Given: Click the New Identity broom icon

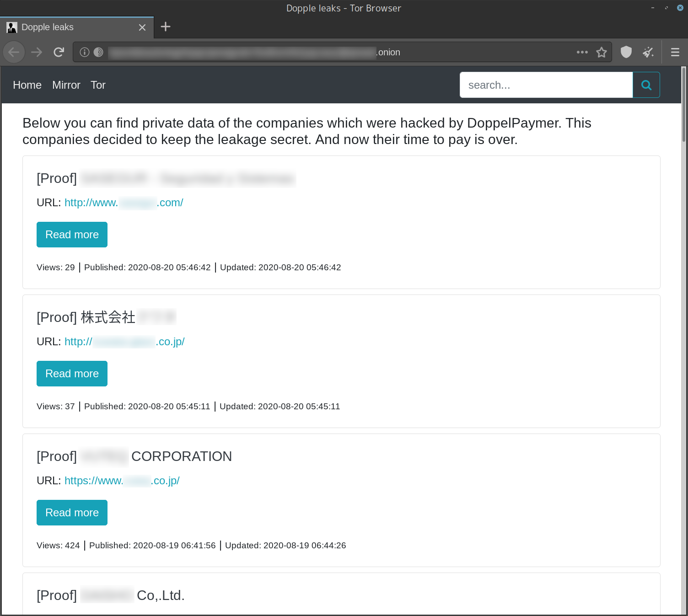Looking at the screenshot, I should click(648, 52).
